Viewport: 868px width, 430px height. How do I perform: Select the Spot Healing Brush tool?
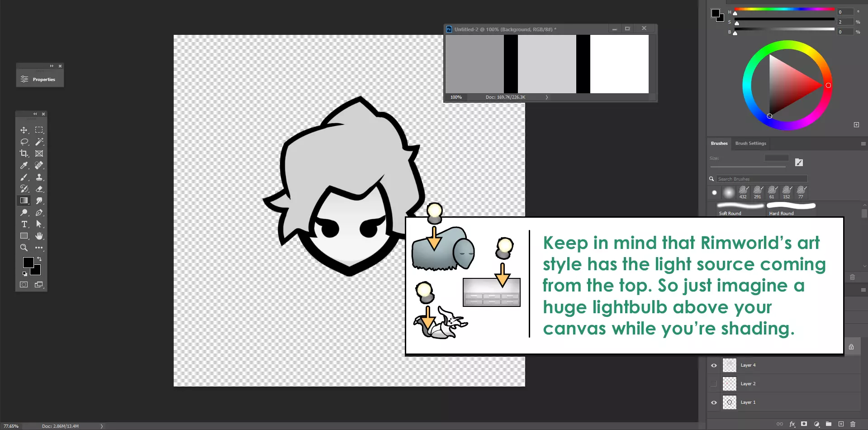click(39, 166)
